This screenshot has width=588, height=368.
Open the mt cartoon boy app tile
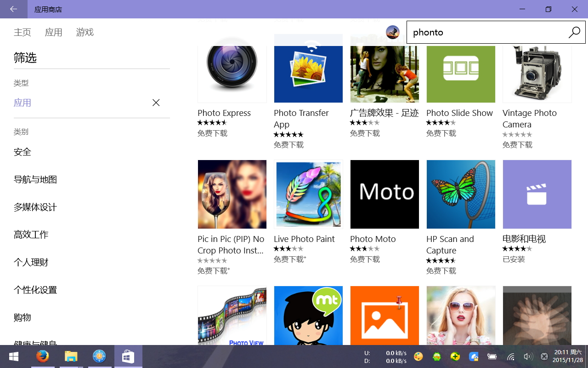[308, 316]
